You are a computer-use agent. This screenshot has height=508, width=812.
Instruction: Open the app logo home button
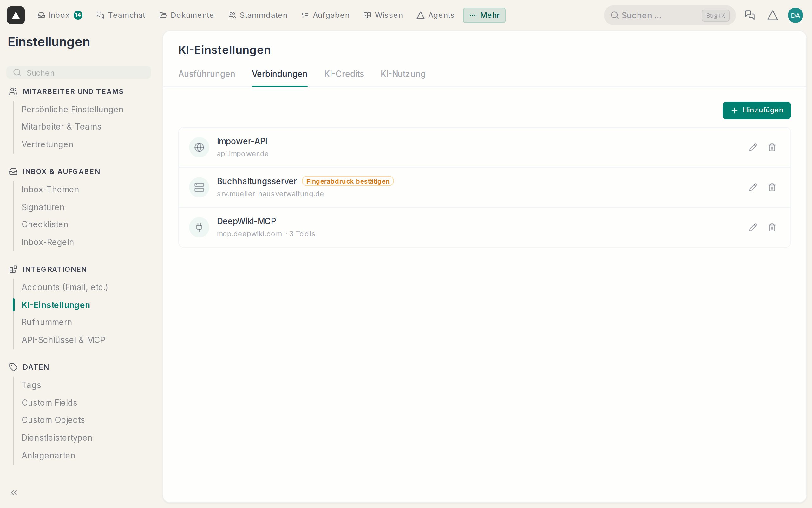16,15
